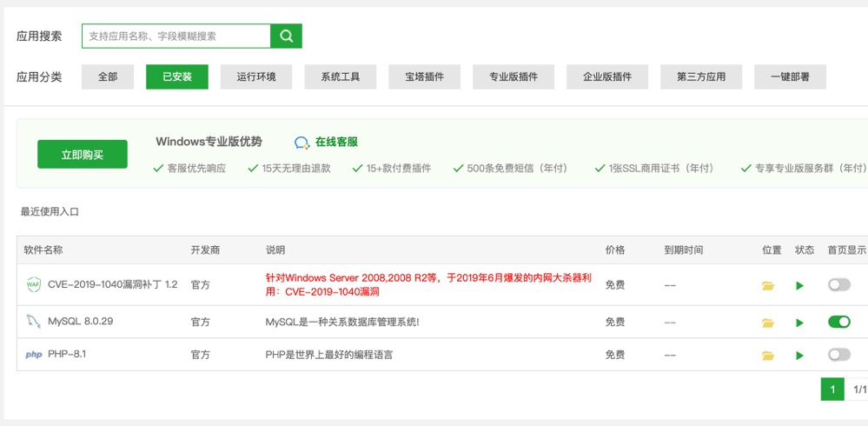Click the php logo icon
Screen dimensions: 868x426
click(34, 355)
